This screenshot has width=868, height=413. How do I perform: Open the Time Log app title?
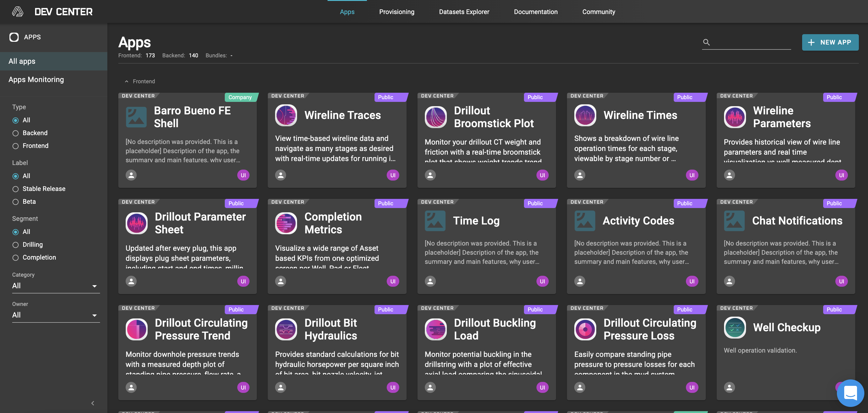pyautogui.click(x=476, y=221)
